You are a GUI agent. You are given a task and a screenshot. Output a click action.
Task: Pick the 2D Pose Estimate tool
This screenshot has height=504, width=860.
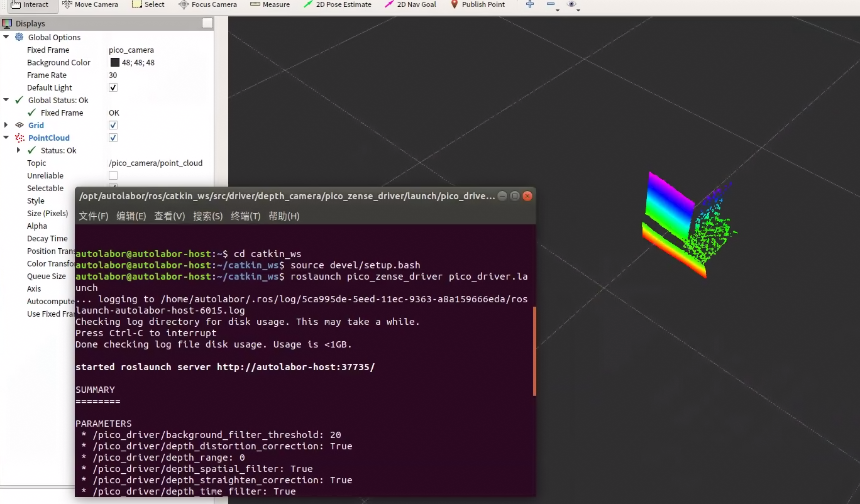[337, 4]
